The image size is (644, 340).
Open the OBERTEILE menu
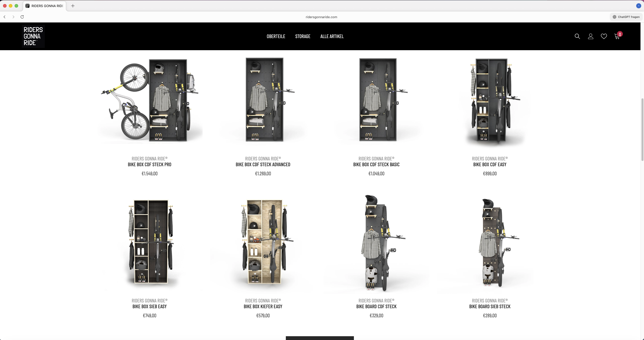coord(276,36)
